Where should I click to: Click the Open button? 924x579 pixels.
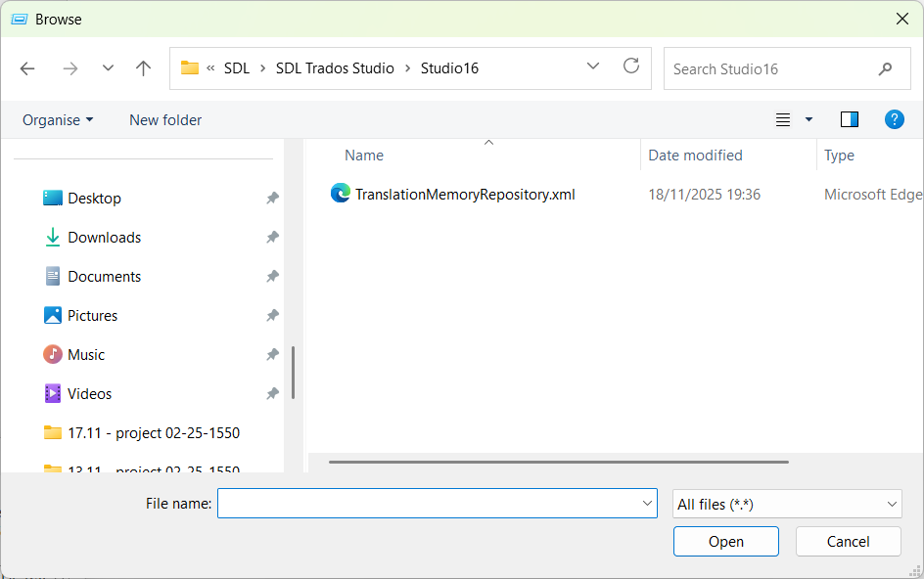(725, 541)
